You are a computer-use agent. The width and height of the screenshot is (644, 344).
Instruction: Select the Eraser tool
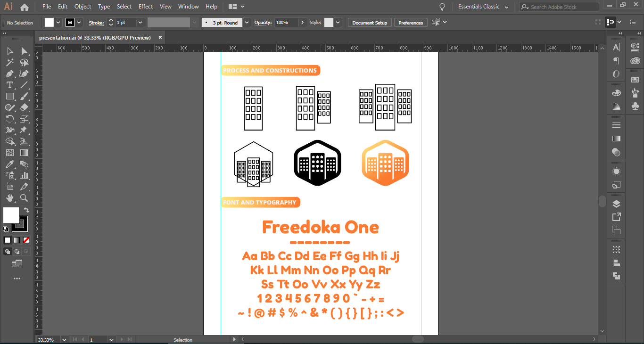click(x=24, y=107)
